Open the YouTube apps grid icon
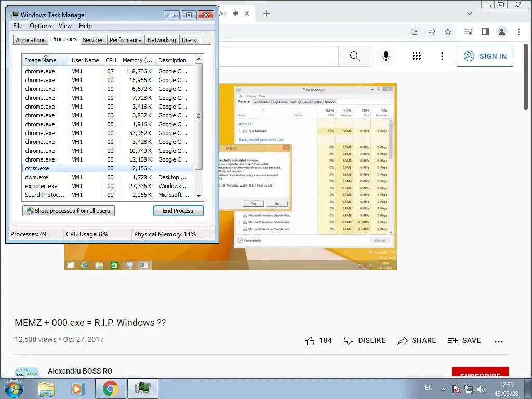This screenshot has width=532, height=399. (417, 56)
